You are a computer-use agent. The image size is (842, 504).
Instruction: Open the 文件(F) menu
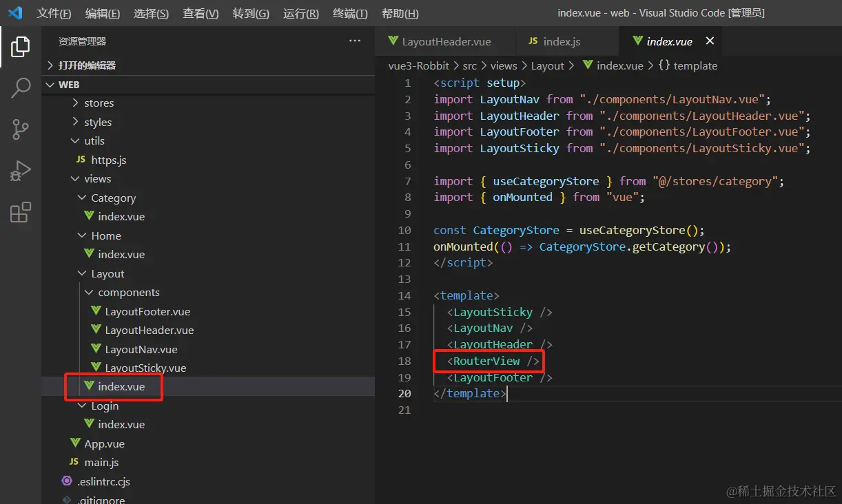point(54,14)
